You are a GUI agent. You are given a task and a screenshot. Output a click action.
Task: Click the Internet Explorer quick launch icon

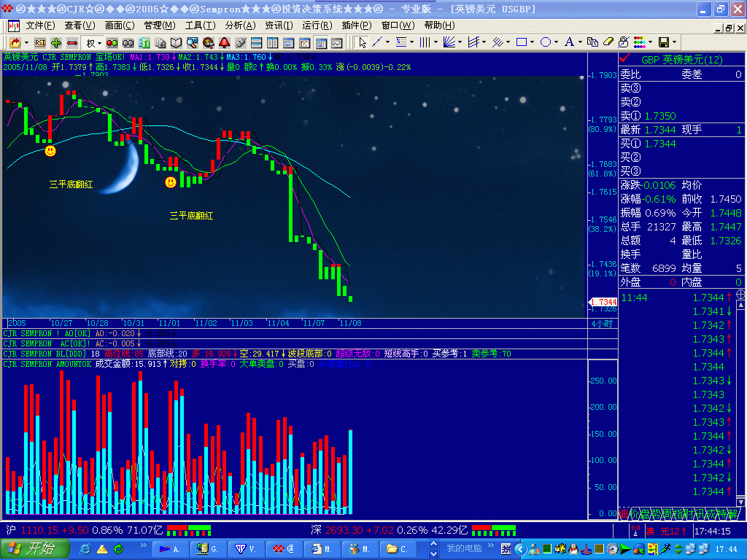85,549
